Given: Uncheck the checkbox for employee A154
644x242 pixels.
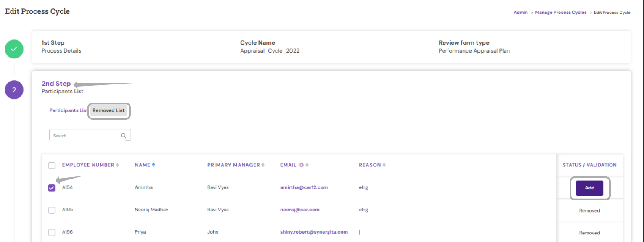Looking at the screenshot, I should [x=52, y=188].
